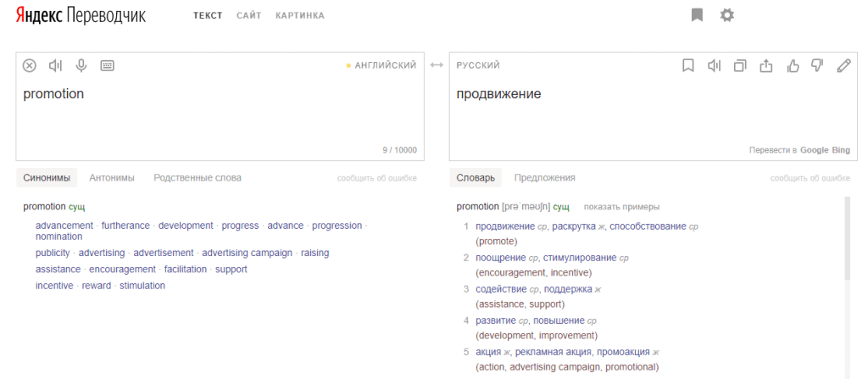868x379 pixels.
Task: Rate the translation with thumbs up
Action: 793,66
